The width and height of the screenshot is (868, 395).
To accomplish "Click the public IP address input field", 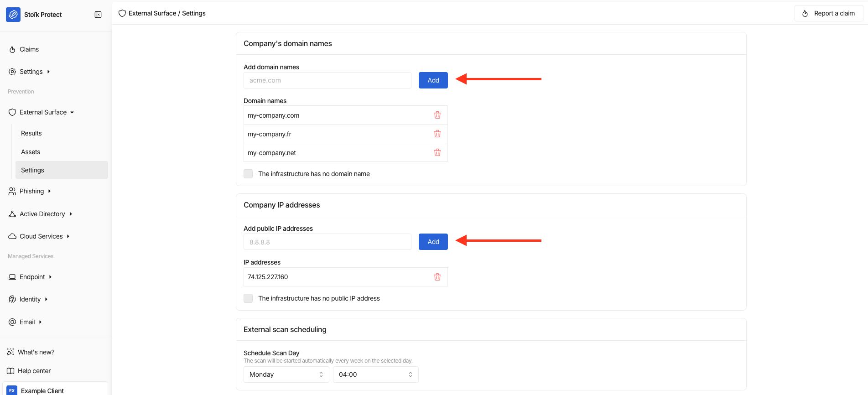I will [x=327, y=242].
